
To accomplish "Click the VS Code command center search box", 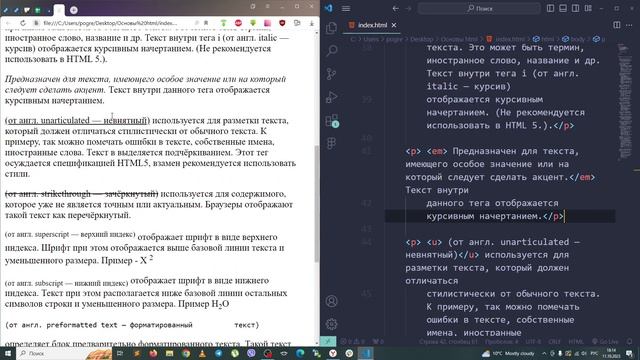I will pyautogui.click(x=479, y=8).
